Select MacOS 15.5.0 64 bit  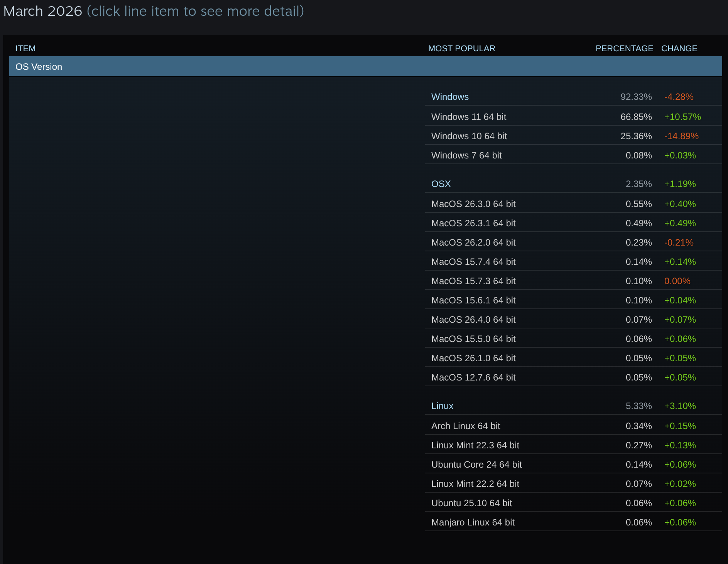coord(574,339)
